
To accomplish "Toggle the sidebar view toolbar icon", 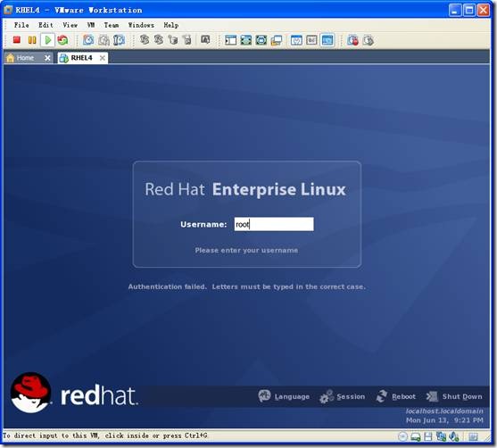I will click(x=230, y=40).
